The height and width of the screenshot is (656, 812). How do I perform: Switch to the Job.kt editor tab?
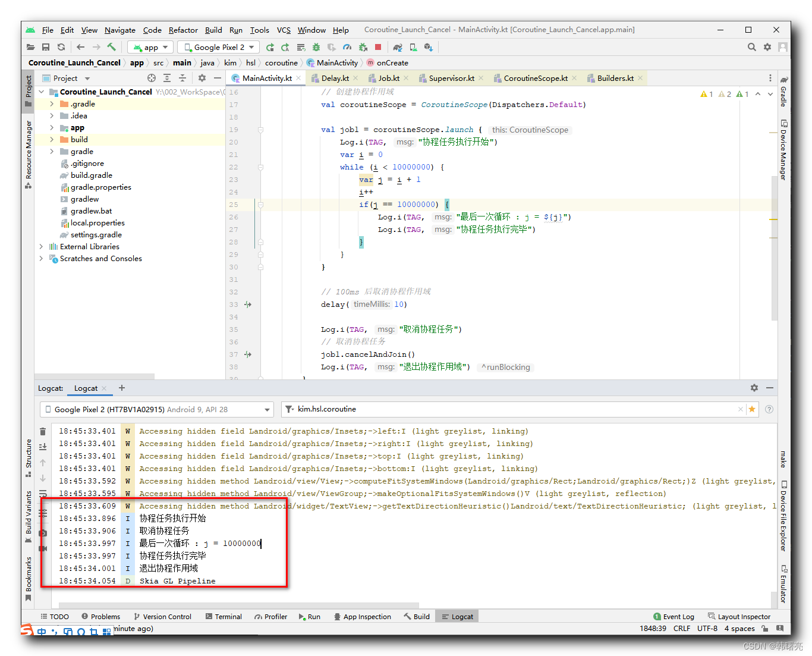click(x=386, y=77)
